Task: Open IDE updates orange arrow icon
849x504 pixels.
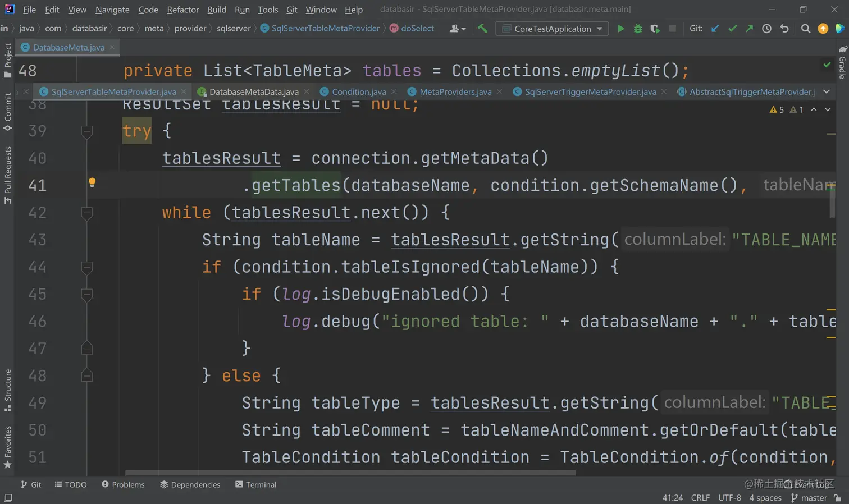Action: [x=823, y=29]
